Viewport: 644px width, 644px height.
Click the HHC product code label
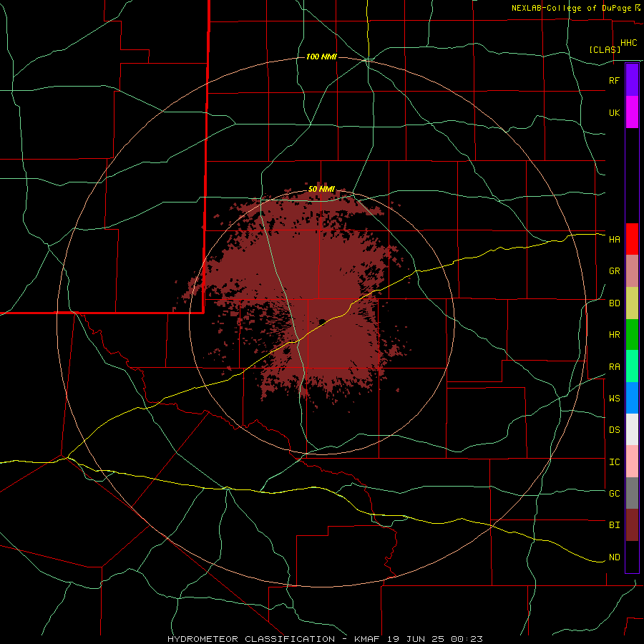pyautogui.click(x=628, y=43)
